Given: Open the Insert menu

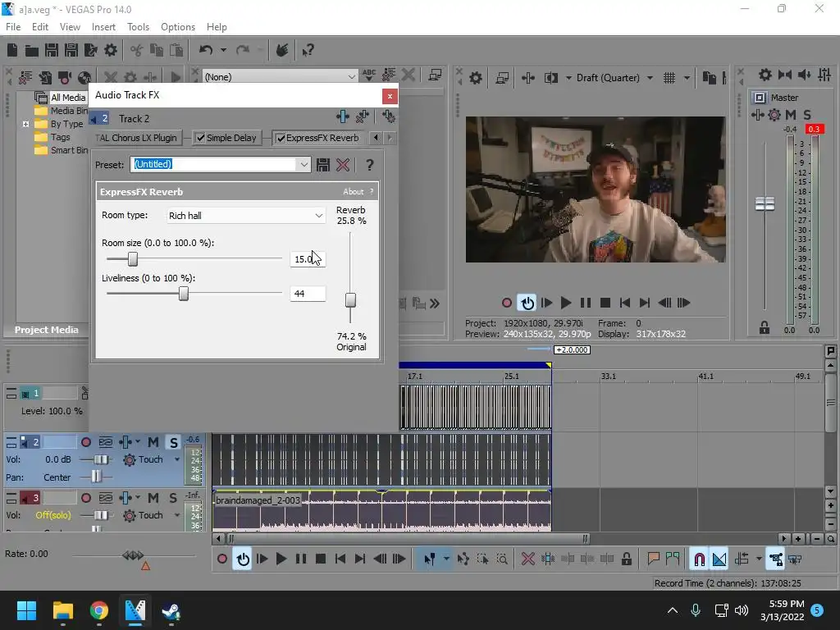Looking at the screenshot, I should pyautogui.click(x=103, y=27).
